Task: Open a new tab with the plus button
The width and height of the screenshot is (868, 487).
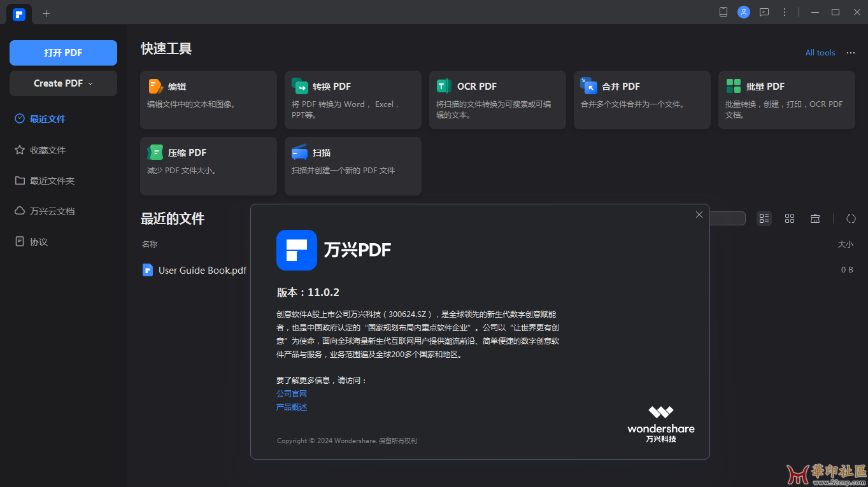Action: (46, 13)
